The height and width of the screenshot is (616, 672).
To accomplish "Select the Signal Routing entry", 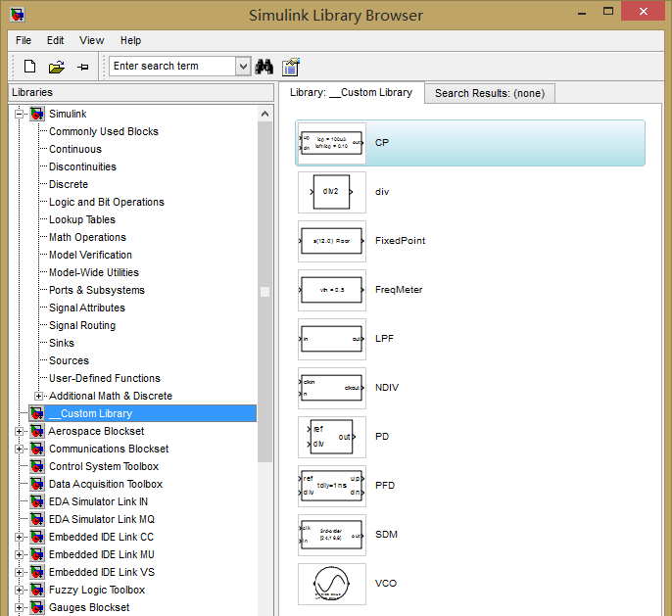I will 82,325.
